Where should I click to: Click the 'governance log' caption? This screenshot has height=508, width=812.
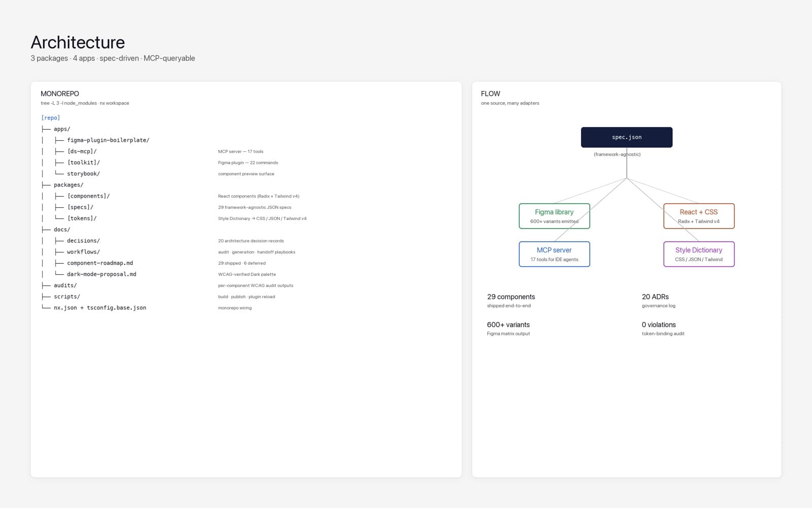(x=659, y=306)
